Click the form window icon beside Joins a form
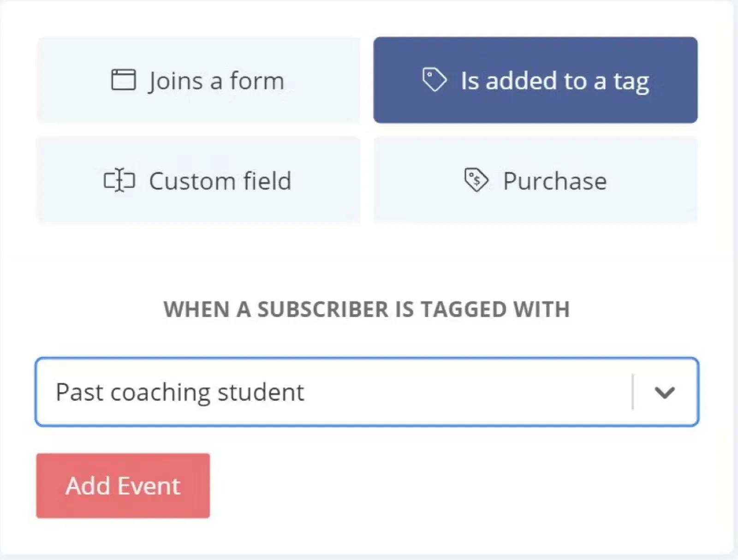Screen dimensions: 738x560 click(x=123, y=80)
